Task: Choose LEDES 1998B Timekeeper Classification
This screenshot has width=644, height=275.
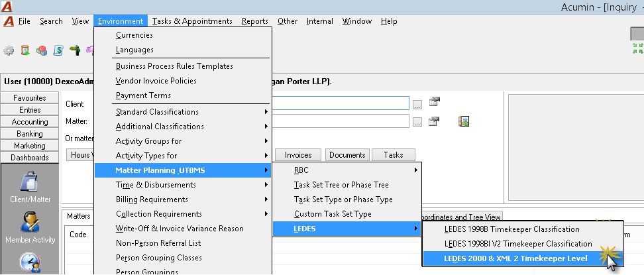Action: (523, 229)
